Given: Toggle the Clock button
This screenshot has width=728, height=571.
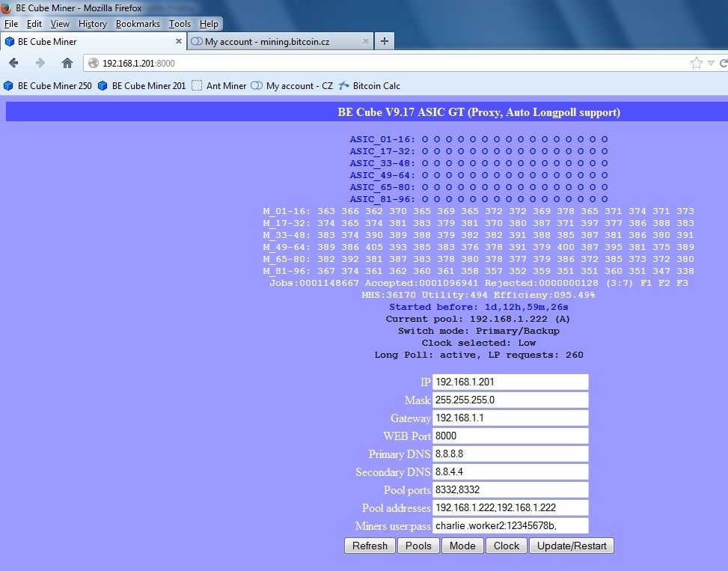Looking at the screenshot, I should [506, 546].
